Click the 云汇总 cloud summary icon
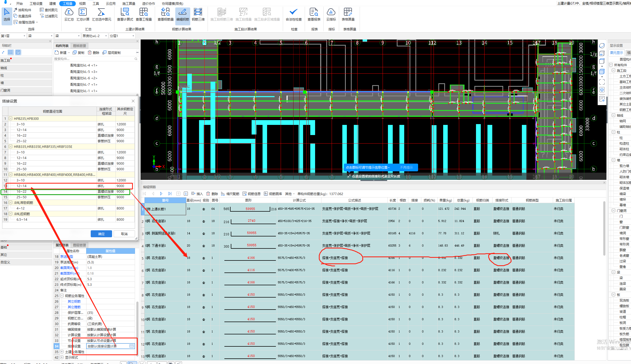This screenshot has height=364, width=631. [x=69, y=15]
